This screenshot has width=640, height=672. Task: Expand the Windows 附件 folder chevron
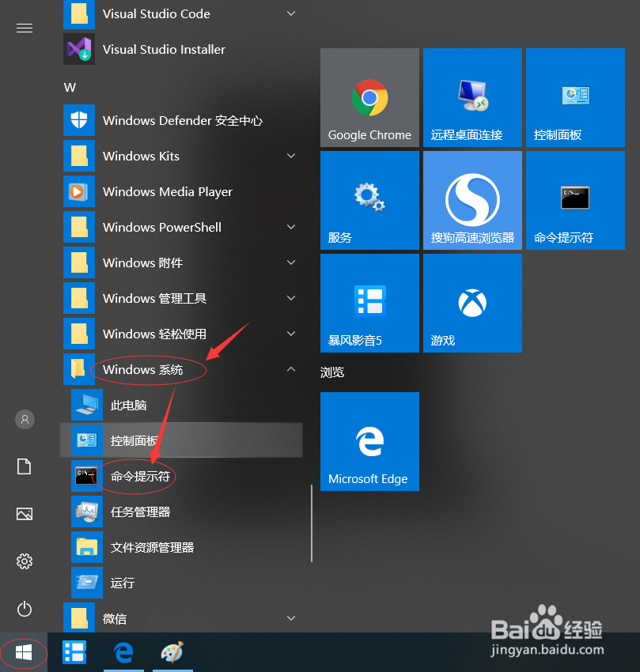291,262
